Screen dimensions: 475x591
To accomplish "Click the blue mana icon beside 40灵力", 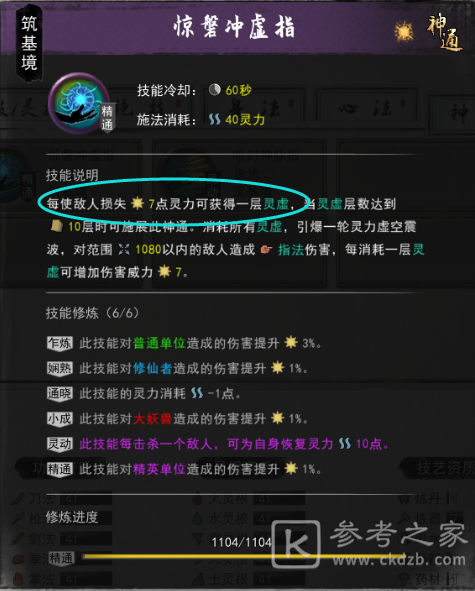I will [x=215, y=120].
